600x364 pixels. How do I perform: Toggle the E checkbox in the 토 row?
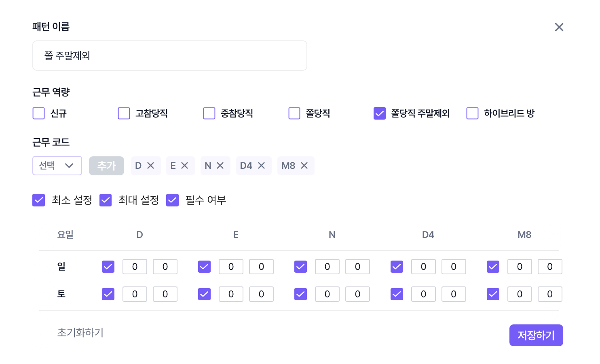pos(205,294)
